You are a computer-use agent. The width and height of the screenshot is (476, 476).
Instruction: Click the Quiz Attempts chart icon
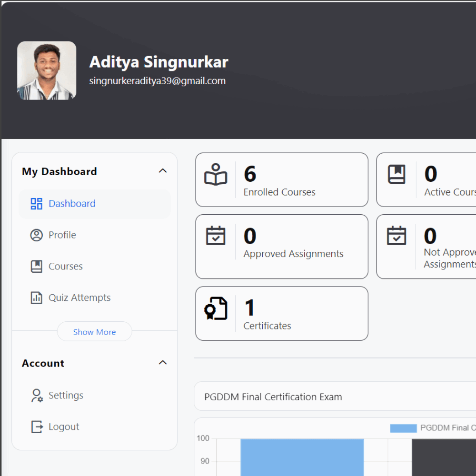pyautogui.click(x=37, y=298)
